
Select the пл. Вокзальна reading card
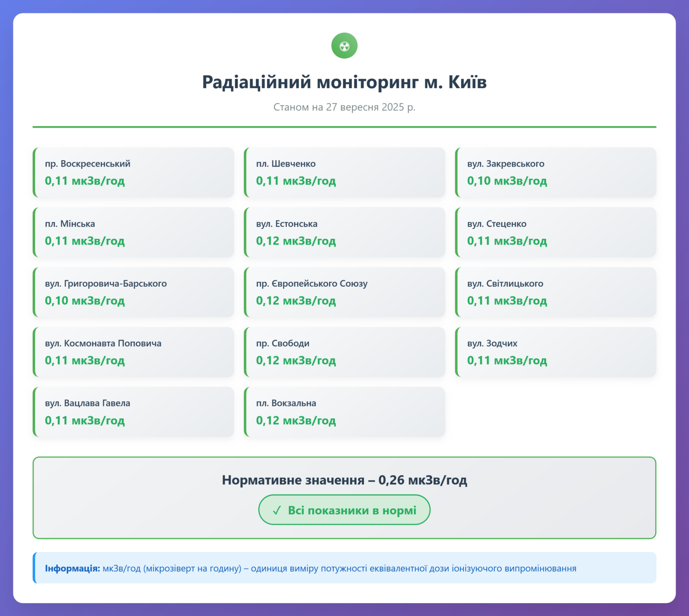pyautogui.click(x=344, y=412)
